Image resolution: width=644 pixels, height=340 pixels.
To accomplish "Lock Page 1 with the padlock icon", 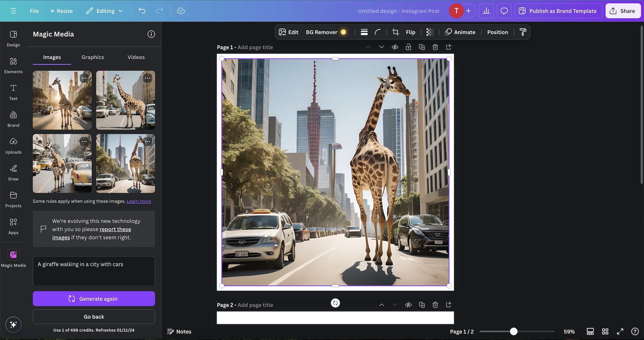I will 408,47.
